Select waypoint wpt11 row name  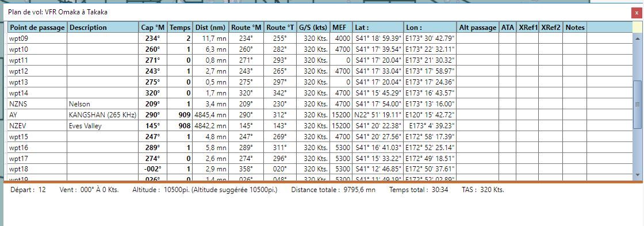click(37, 60)
